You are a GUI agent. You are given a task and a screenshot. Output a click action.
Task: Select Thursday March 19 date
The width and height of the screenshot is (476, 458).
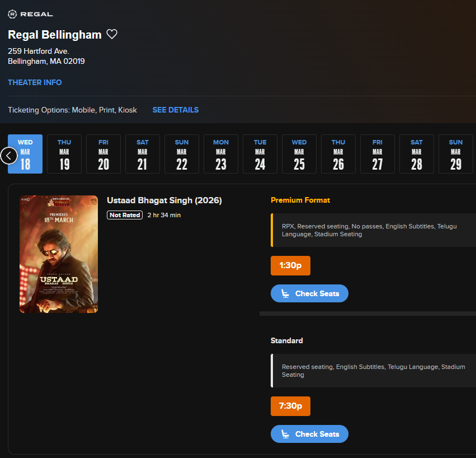click(x=64, y=154)
